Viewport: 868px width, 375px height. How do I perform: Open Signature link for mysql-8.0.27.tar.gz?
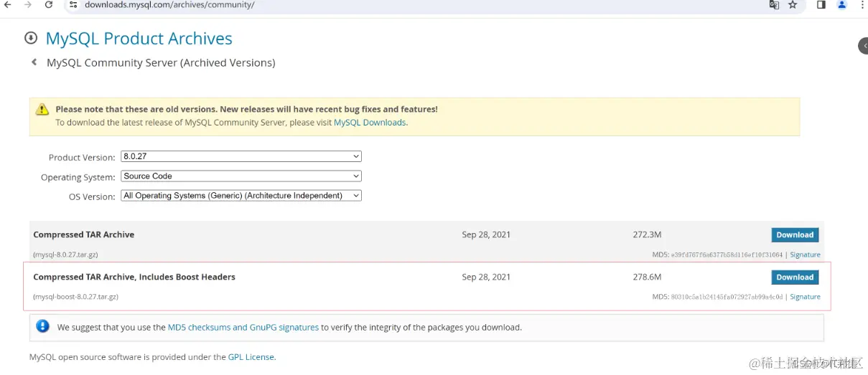[805, 255]
